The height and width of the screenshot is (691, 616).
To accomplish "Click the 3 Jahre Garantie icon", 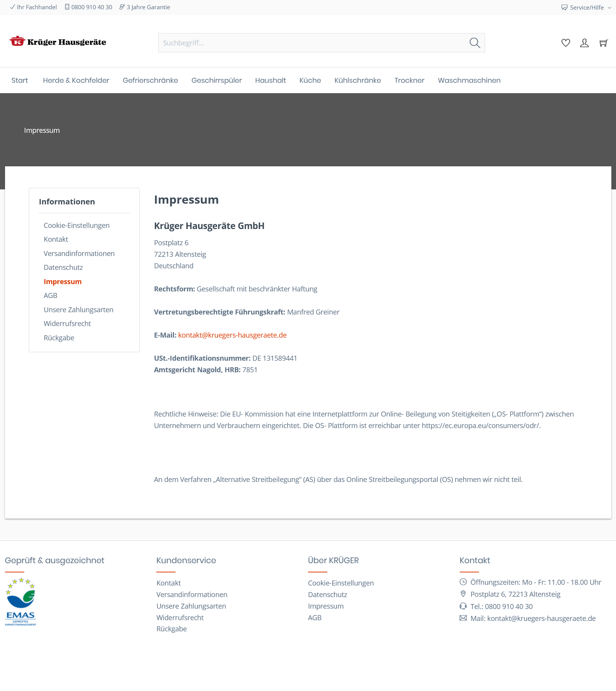I will [x=122, y=7].
